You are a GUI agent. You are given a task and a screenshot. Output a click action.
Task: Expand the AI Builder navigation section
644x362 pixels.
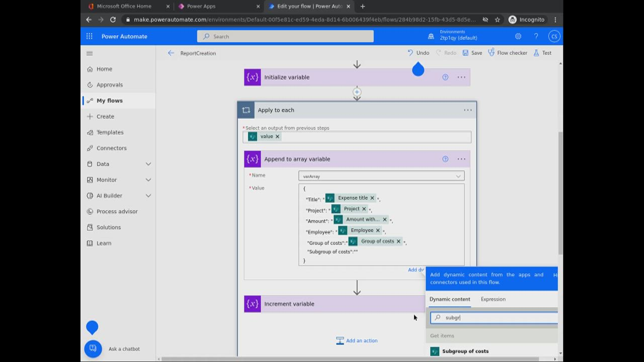[148, 196]
